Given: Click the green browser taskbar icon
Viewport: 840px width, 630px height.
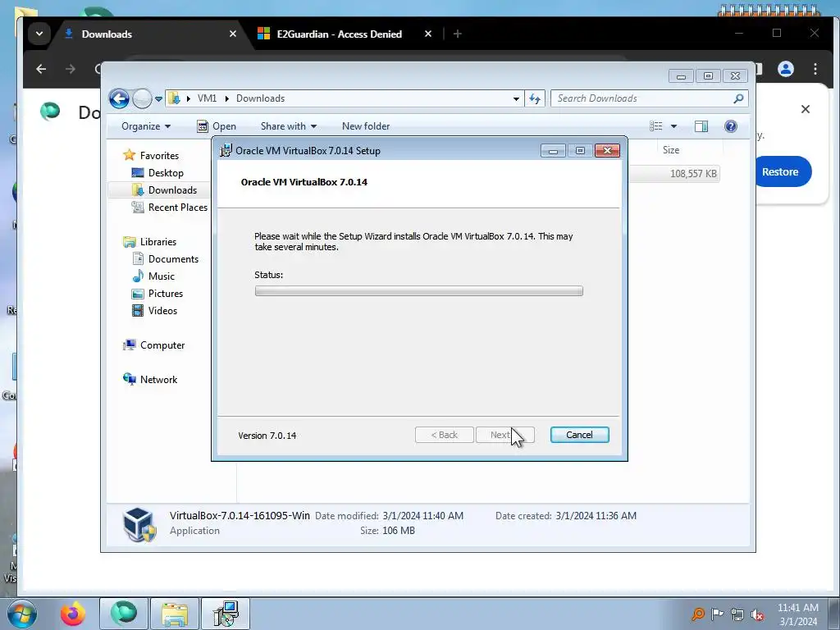Looking at the screenshot, I should click(124, 614).
